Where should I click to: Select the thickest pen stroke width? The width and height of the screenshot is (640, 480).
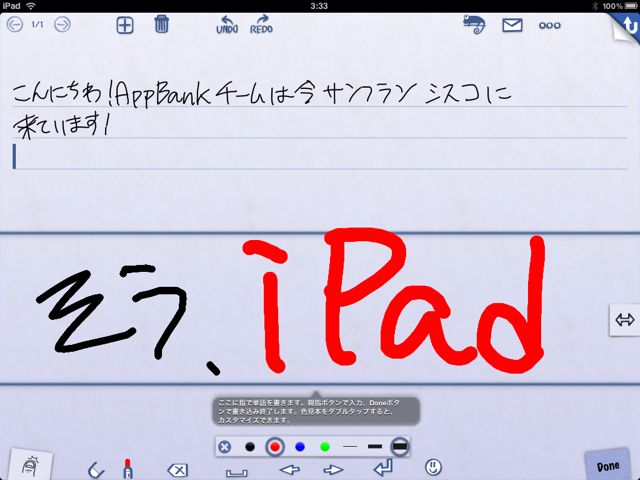tap(400, 447)
